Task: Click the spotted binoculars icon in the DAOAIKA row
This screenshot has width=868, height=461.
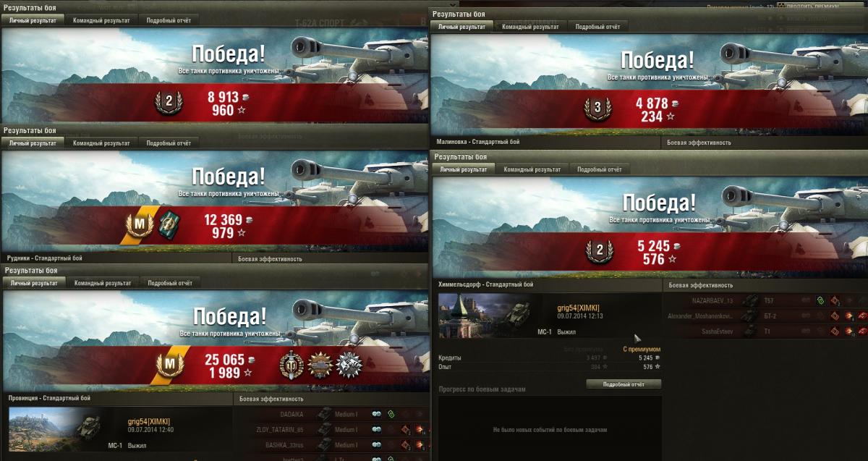Action: [376, 414]
